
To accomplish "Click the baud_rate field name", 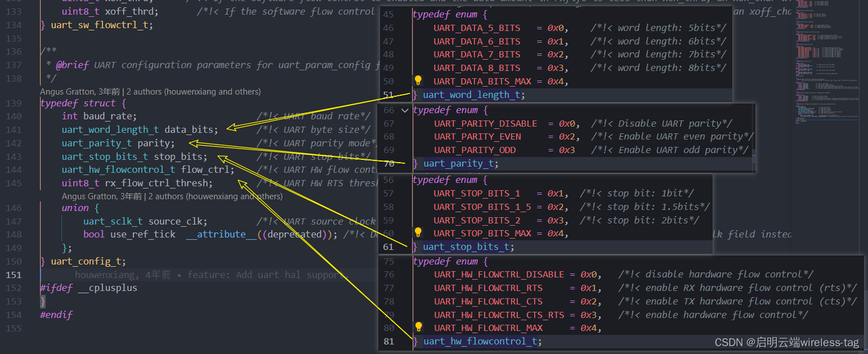I will pos(107,116).
